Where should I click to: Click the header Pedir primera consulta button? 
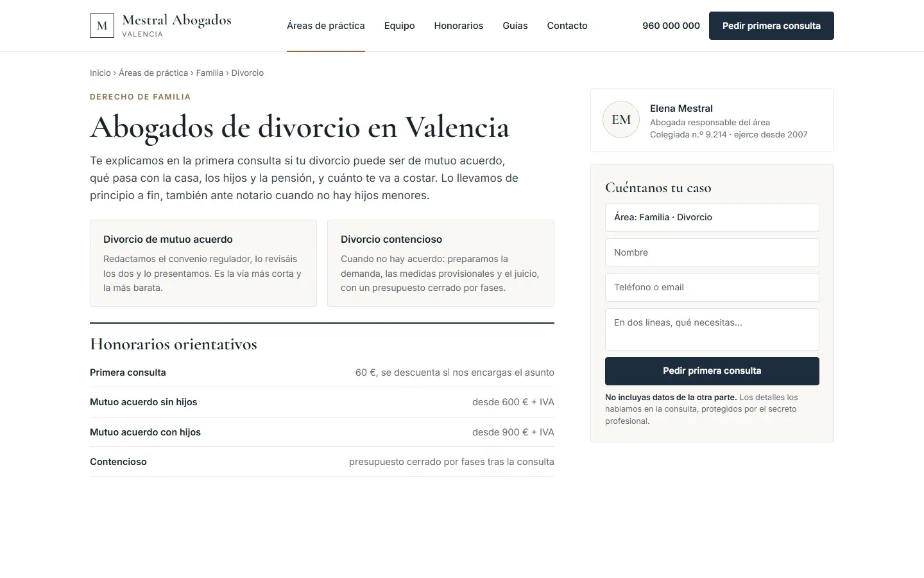[x=771, y=26]
